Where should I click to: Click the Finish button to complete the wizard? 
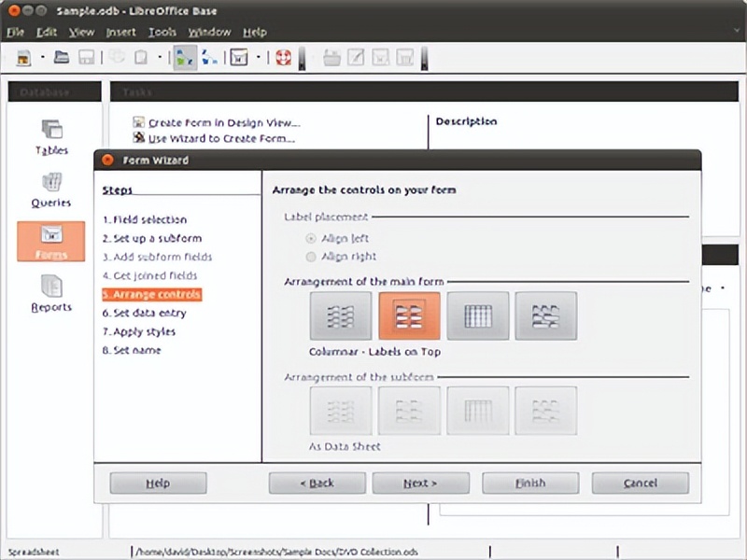point(529,483)
